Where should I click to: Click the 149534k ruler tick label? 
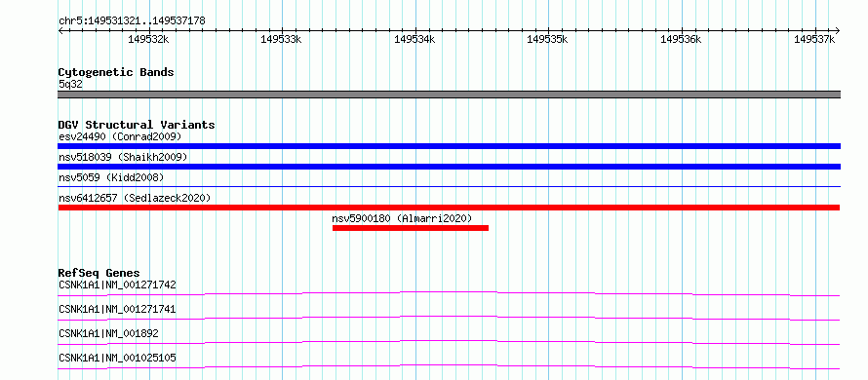click(x=414, y=39)
